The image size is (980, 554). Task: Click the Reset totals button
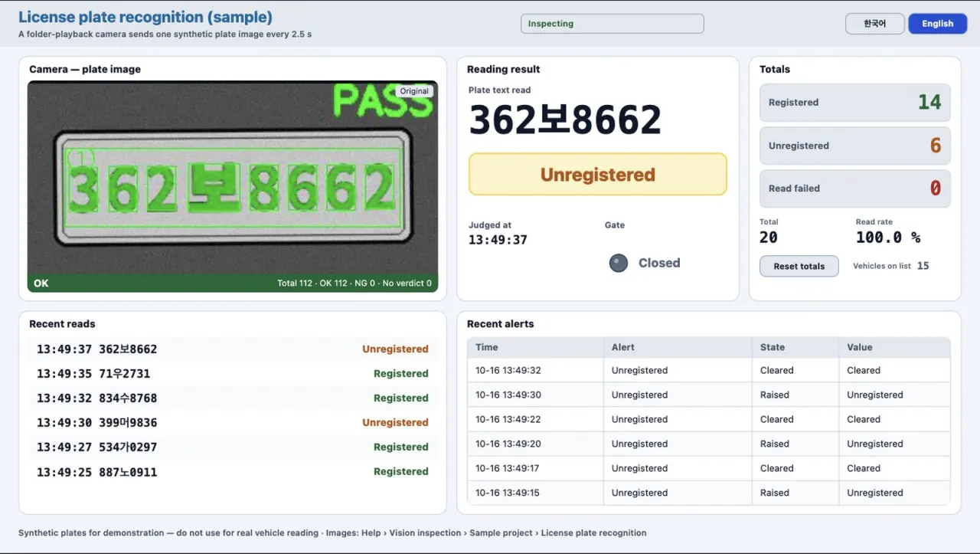(799, 266)
